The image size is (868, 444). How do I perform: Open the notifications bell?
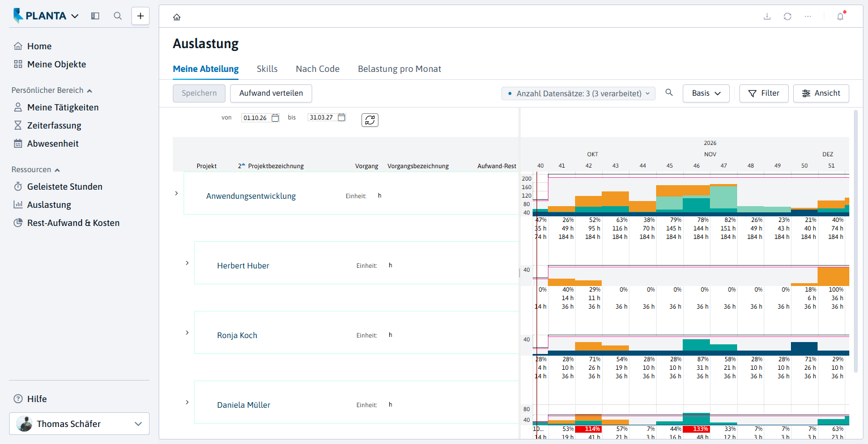pyautogui.click(x=840, y=16)
